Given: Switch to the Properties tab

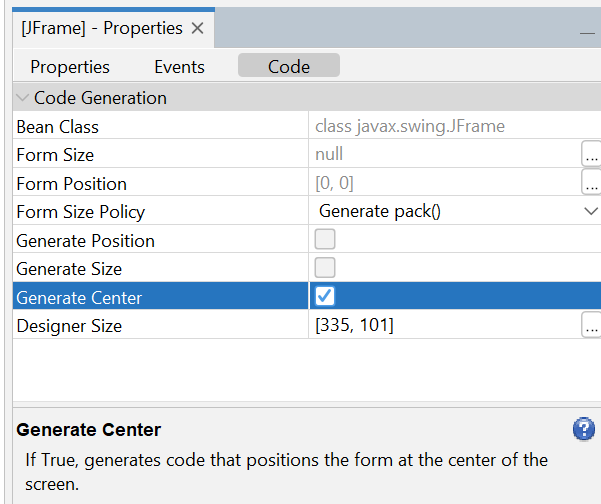Looking at the screenshot, I should coord(70,67).
